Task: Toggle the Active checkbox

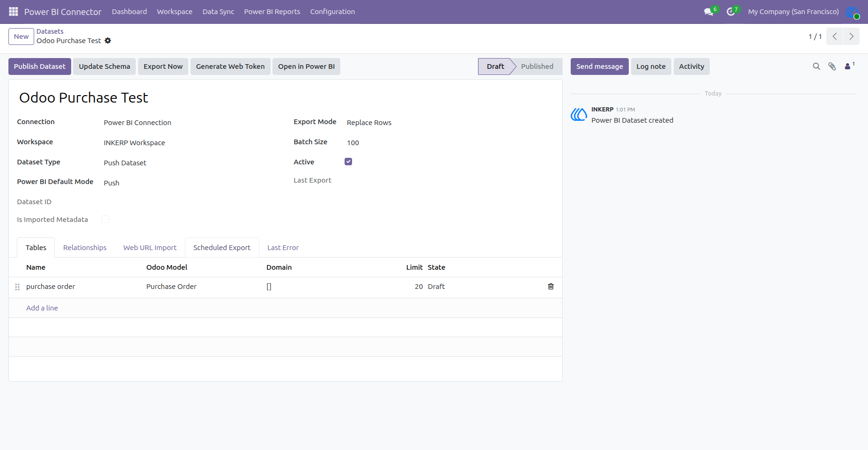Action: click(x=348, y=162)
